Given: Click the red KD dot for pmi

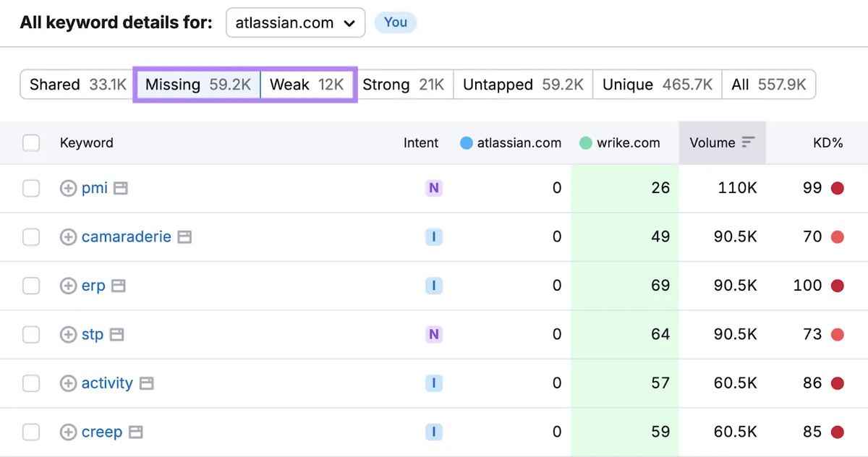Looking at the screenshot, I should pyautogui.click(x=838, y=188).
